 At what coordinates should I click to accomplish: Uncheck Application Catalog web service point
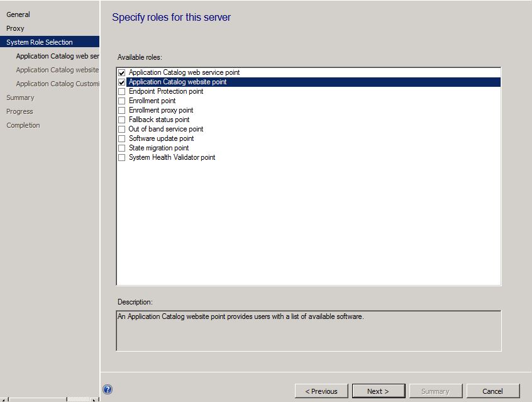tap(121, 72)
